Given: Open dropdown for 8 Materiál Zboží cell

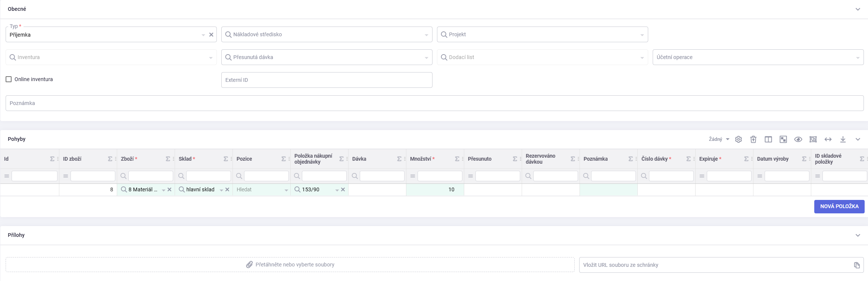Looking at the screenshot, I should point(163,190).
